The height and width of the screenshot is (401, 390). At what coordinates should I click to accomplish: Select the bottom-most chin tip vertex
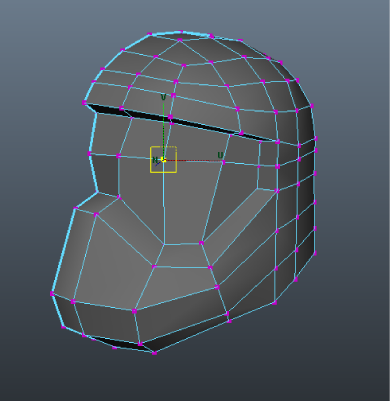click(x=154, y=353)
